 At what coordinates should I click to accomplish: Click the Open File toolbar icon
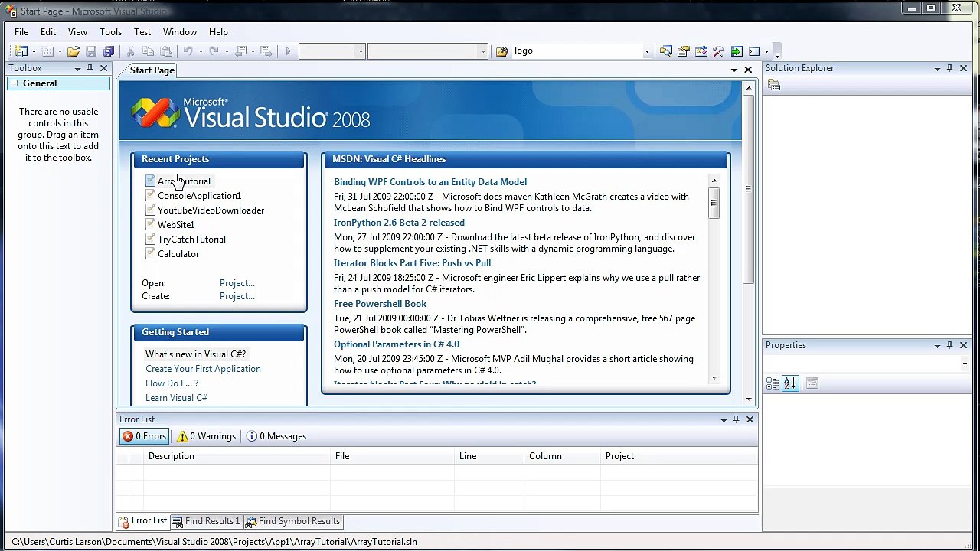[73, 51]
